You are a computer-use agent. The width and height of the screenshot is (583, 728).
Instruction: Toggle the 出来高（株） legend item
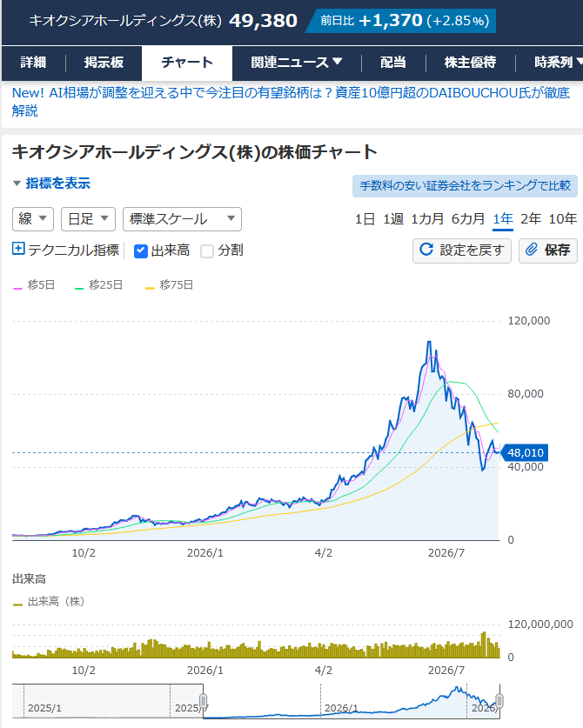[x=50, y=602]
